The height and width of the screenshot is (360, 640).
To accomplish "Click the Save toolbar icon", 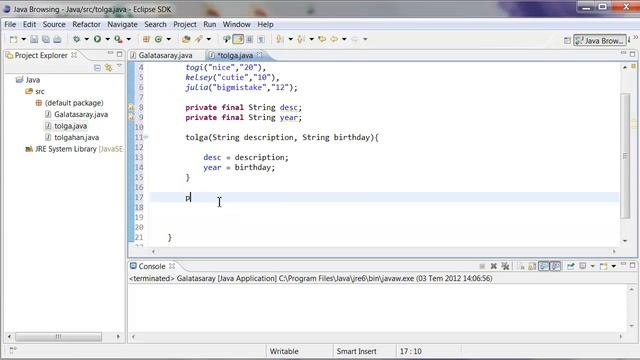I will tap(34, 39).
